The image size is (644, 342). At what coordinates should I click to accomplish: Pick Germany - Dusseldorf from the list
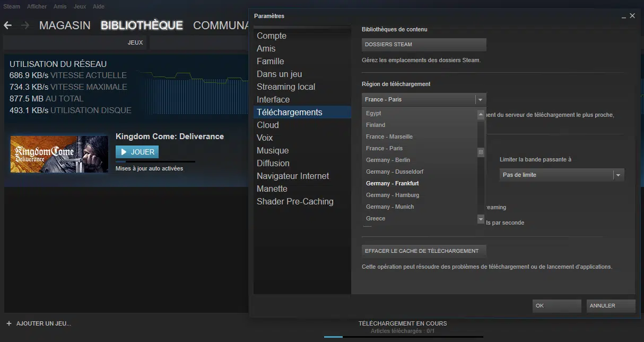coord(420,172)
